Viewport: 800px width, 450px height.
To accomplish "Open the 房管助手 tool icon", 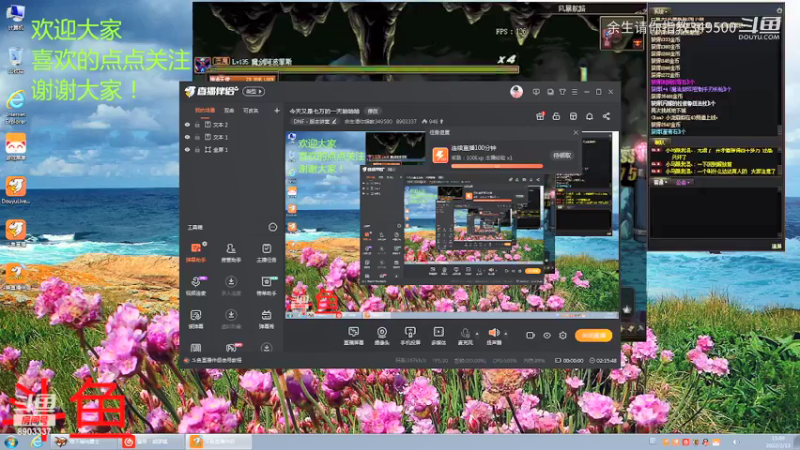I will (x=231, y=253).
